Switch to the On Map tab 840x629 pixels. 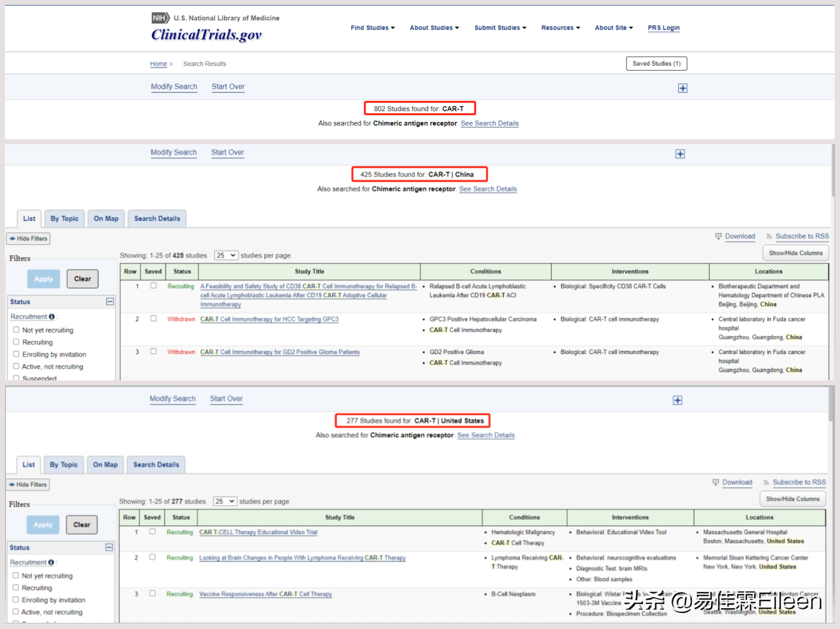[x=106, y=218]
